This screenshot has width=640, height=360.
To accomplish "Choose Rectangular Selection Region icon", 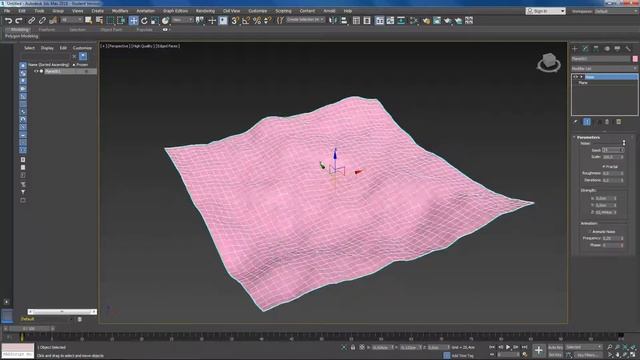I will click(x=110, y=20).
